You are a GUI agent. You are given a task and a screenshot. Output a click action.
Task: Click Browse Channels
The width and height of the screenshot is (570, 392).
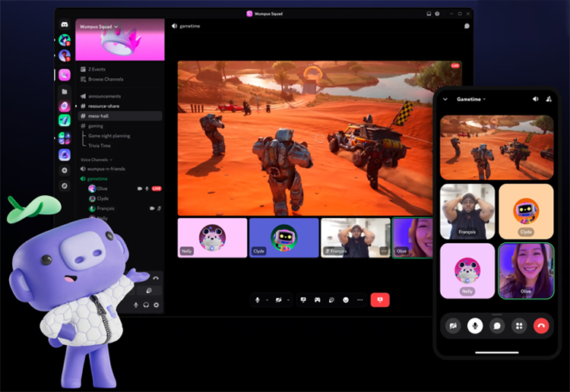(106, 79)
